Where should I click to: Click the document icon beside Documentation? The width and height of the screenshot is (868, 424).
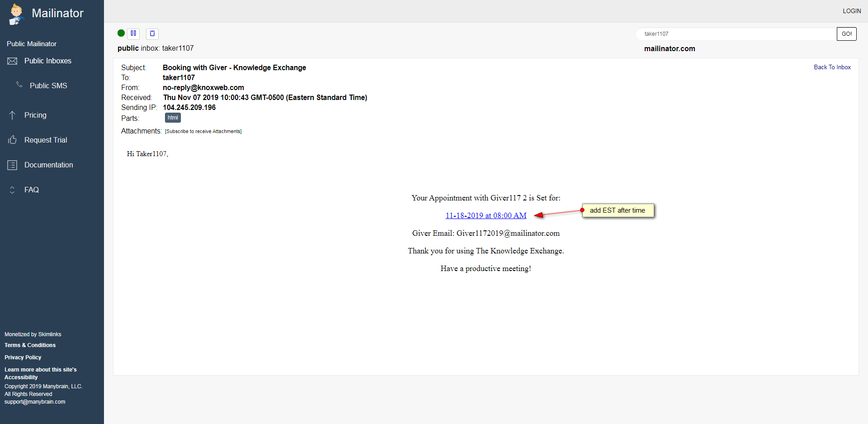point(12,165)
